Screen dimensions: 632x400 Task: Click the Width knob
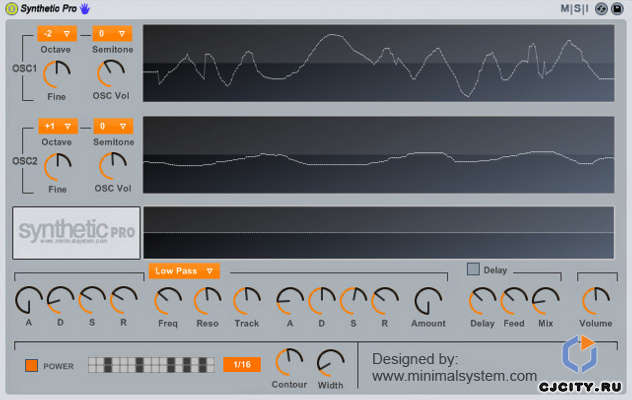coord(331,363)
